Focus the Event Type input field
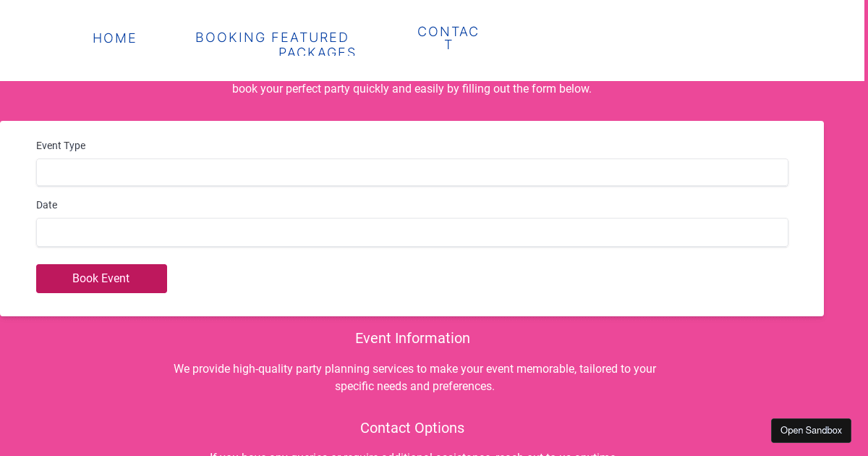The width and height of the screenshot is (868, 456). (412, 172)
